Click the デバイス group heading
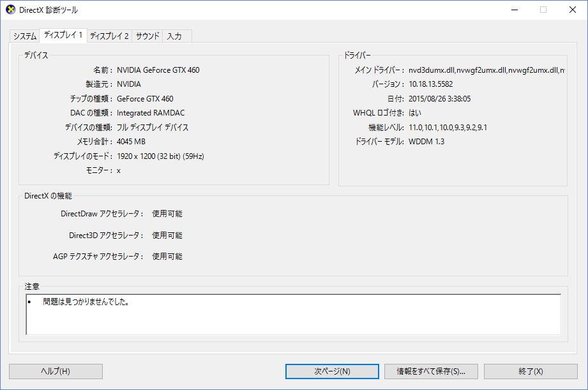Viewport: 588px width, 390px height. tap(36, 55)
